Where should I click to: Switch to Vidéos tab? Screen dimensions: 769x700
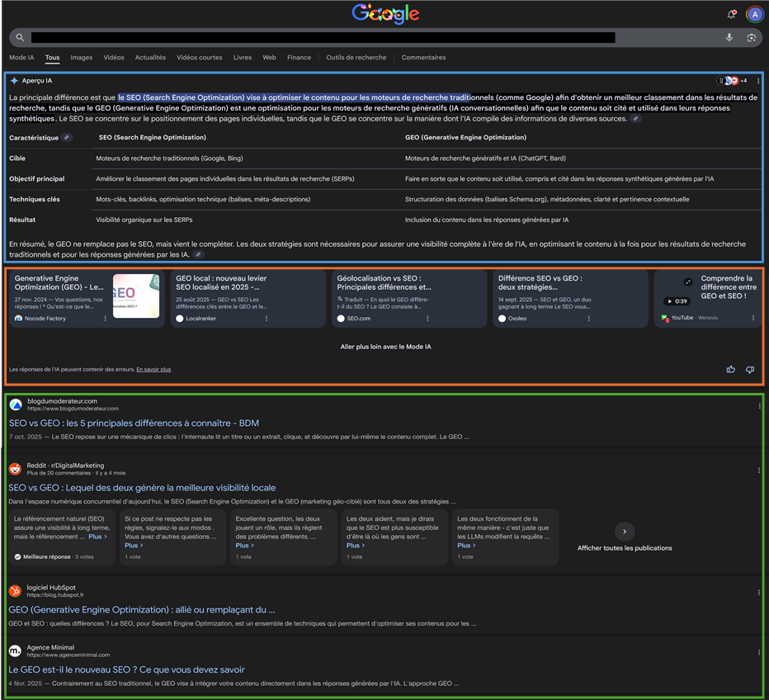114,58
